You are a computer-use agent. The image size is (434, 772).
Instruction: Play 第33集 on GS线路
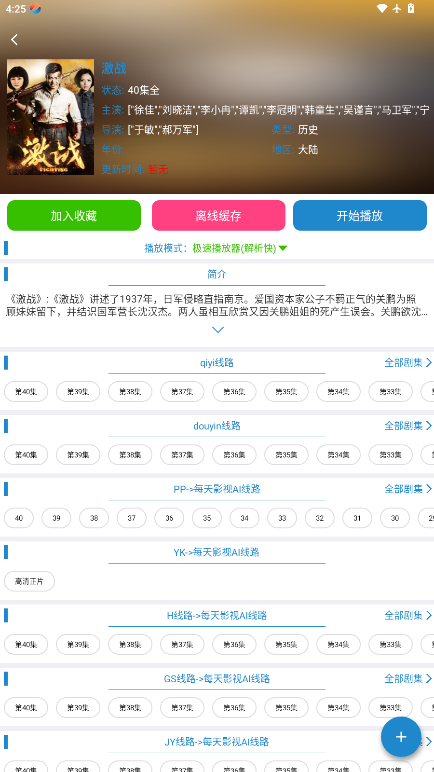click(391, 708)
